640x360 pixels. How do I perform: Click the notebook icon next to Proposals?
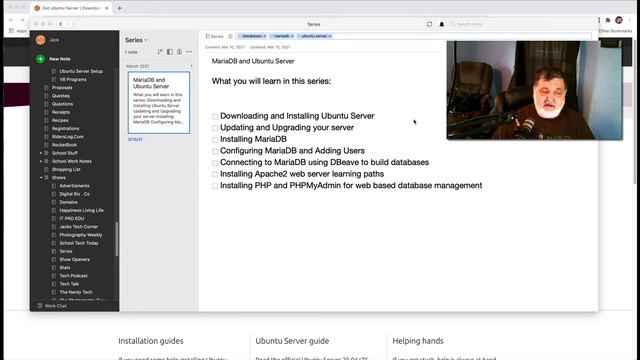pyautogui.click(x=46, y=88)
